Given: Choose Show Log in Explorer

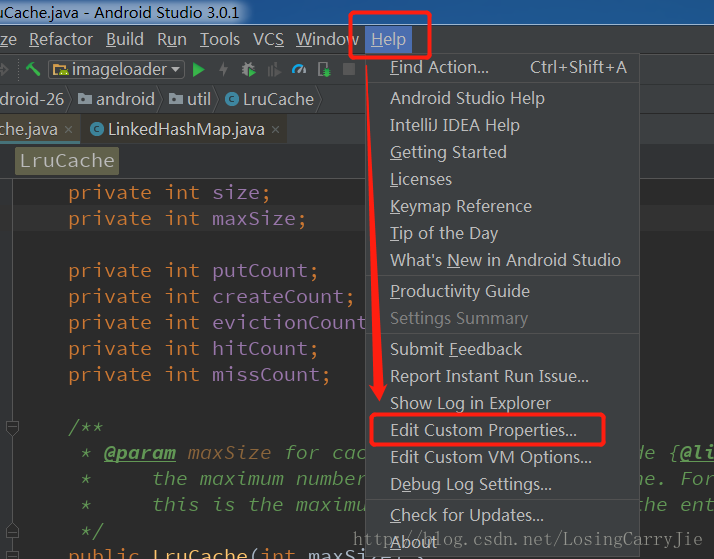Looking at the screenshot, I should coord(503,403).
